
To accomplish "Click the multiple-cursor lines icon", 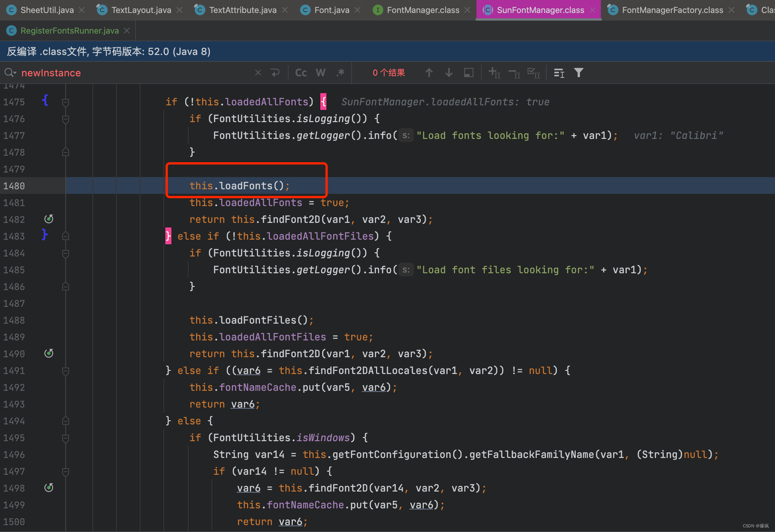I will (x=559, y=73).
